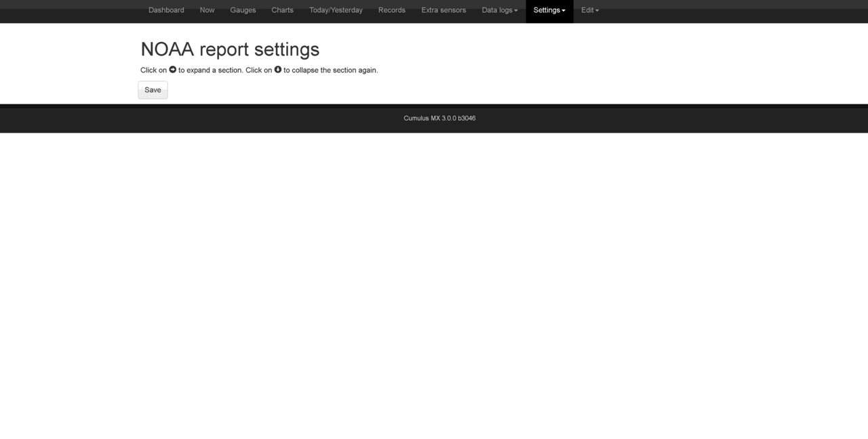View the Records page
Image resolution: width=868 pixels, height=439 pixels.
coord(392,10)
